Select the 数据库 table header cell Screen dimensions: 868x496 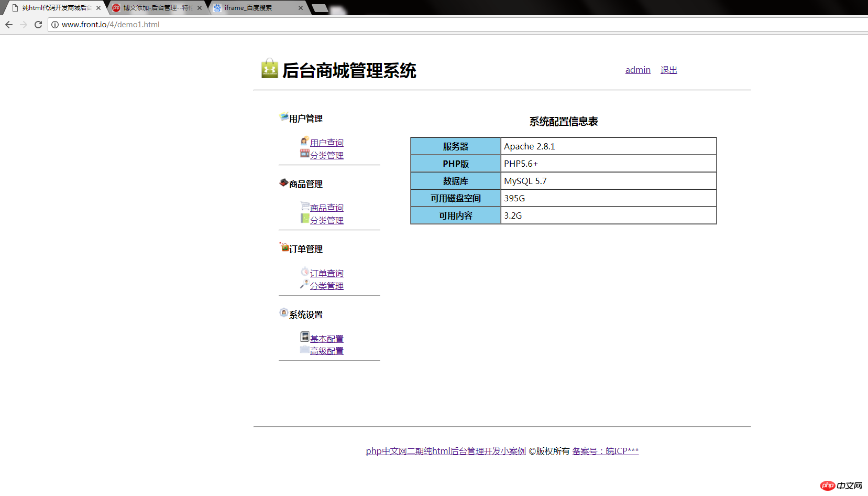[x=456, y=181]
